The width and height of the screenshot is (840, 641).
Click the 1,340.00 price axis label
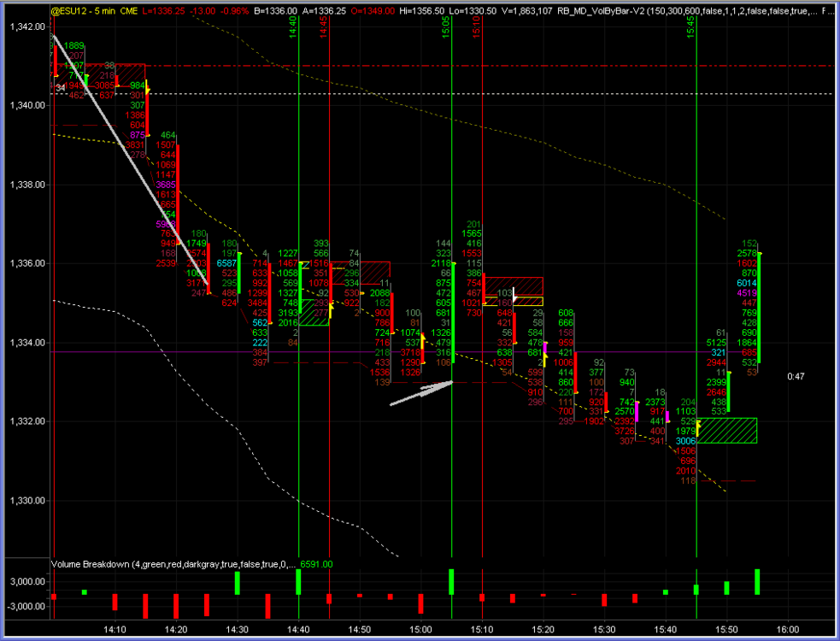27,106
